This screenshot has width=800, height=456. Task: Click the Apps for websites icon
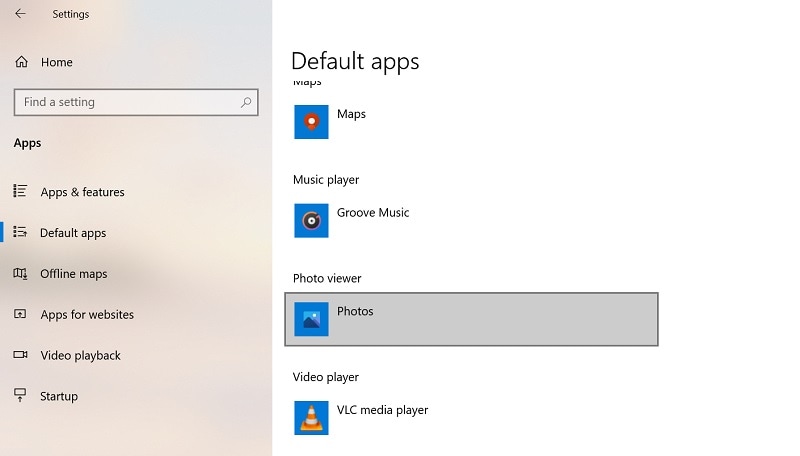click(x=20, y=314)
